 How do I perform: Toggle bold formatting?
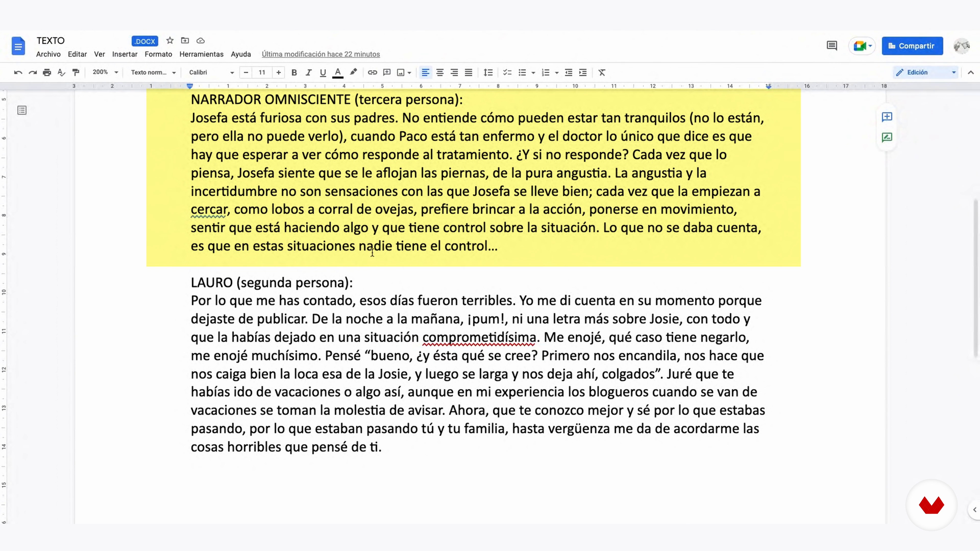point(294,72)
